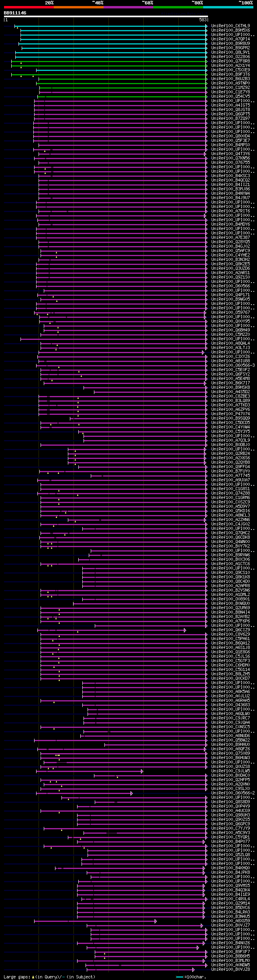Pick the UniRef100_B0X306 sequence name
Image resolution: width=257 pixels, height=980 pixels.
(x=230, y=560)
